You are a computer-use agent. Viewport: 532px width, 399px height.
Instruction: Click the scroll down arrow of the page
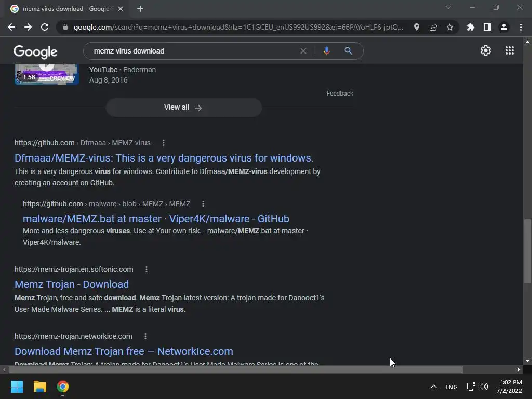(527, 361)
